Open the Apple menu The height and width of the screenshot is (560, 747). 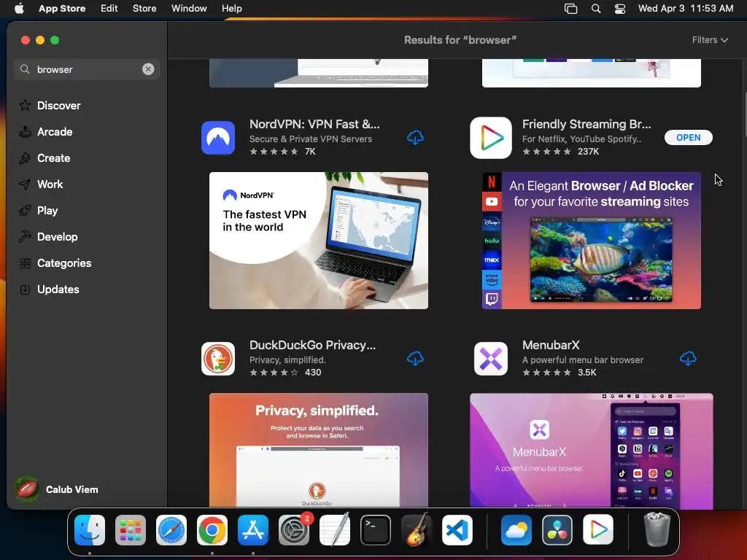pos(19,8)
